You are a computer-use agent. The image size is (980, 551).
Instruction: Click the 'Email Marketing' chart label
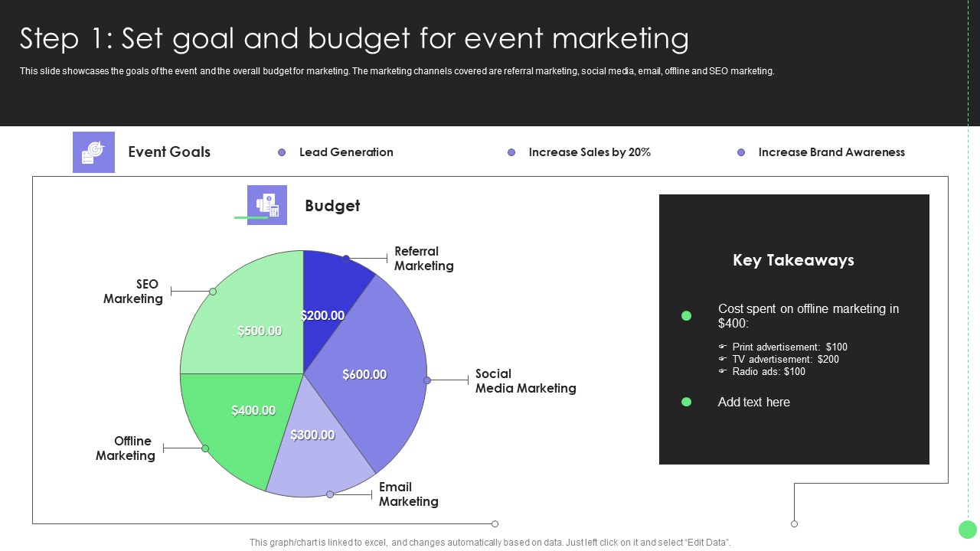(409, 494)
